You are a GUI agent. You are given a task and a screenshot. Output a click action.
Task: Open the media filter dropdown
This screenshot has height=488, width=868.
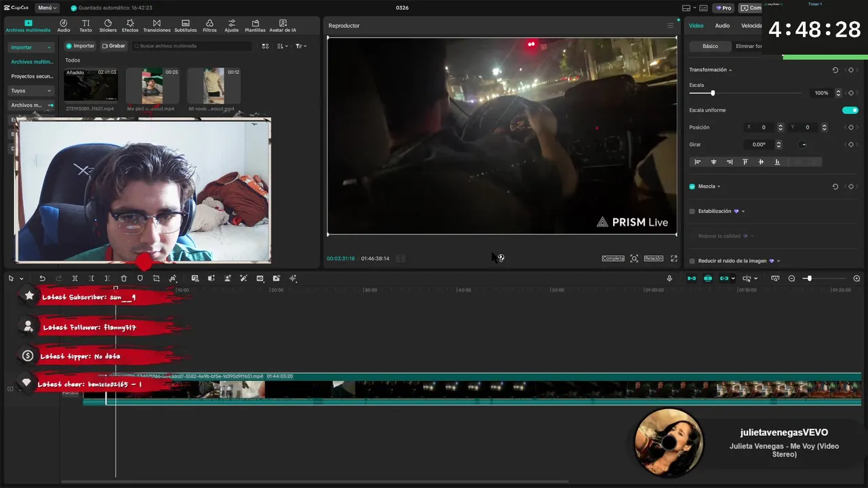coord(301,46)
